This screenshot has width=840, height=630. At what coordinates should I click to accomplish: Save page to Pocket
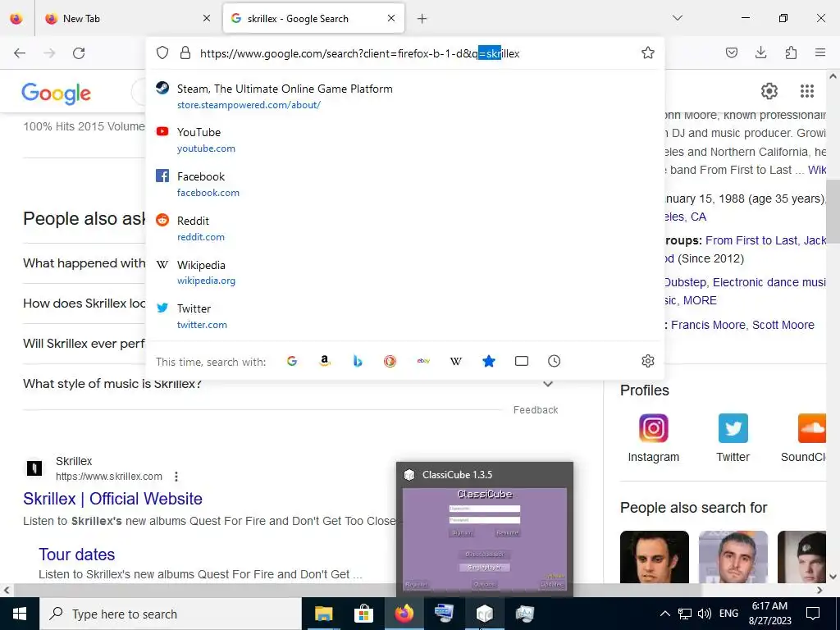731,52
